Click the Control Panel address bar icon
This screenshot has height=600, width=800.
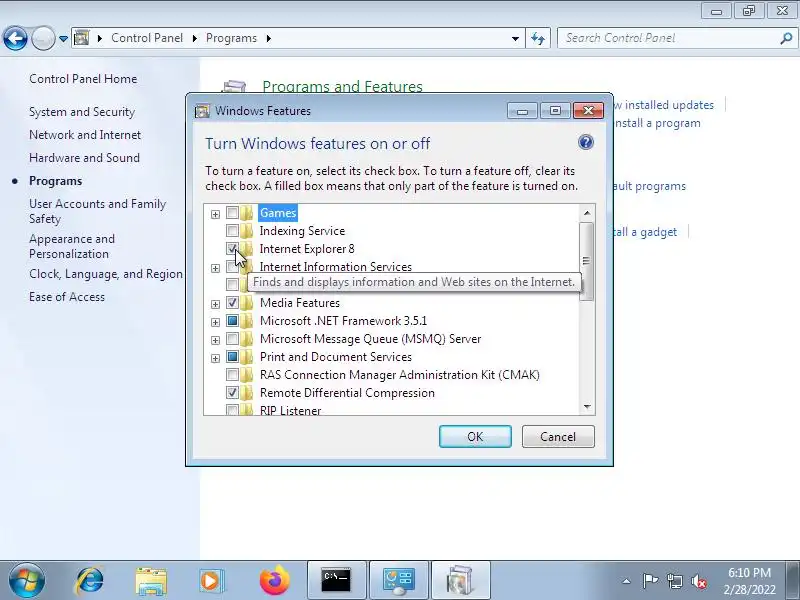pos(82,38)
